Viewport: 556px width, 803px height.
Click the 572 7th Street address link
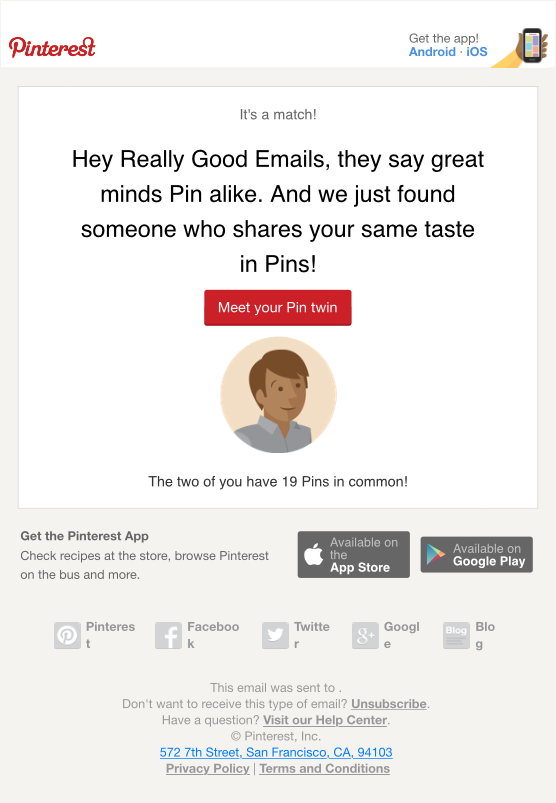click(276, 752)
